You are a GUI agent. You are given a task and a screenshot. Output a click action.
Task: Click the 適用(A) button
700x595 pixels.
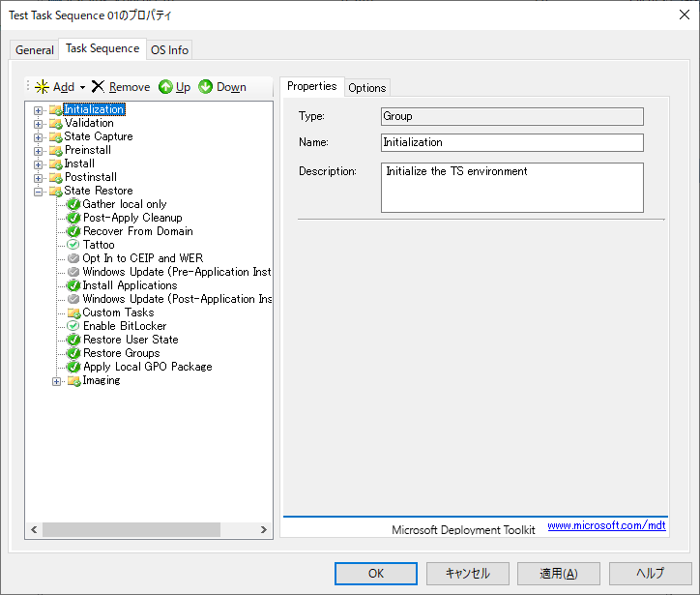tap(559, 574)
